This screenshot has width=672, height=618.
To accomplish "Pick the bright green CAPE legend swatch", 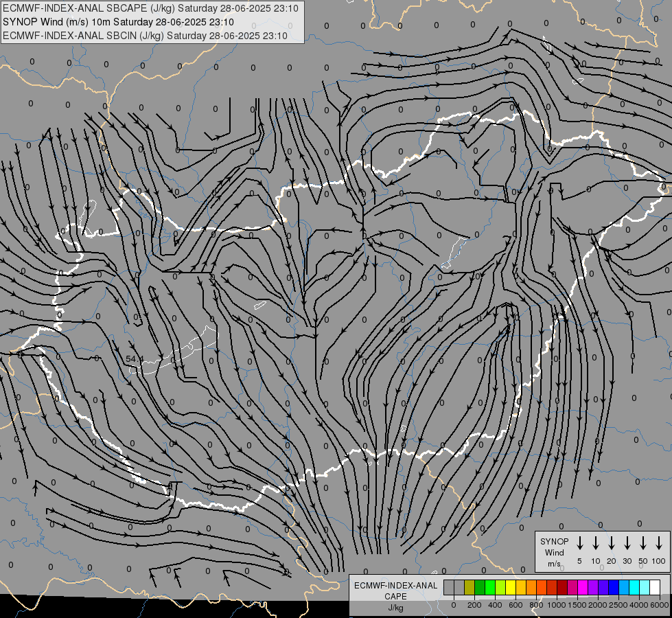I will (490, 587).
